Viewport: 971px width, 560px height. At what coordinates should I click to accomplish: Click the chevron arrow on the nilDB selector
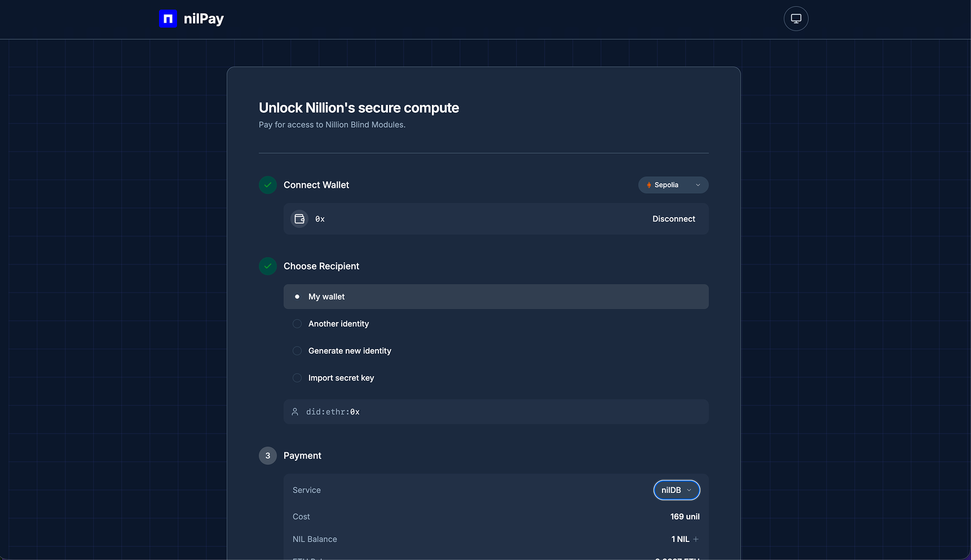tap(688, 490)
